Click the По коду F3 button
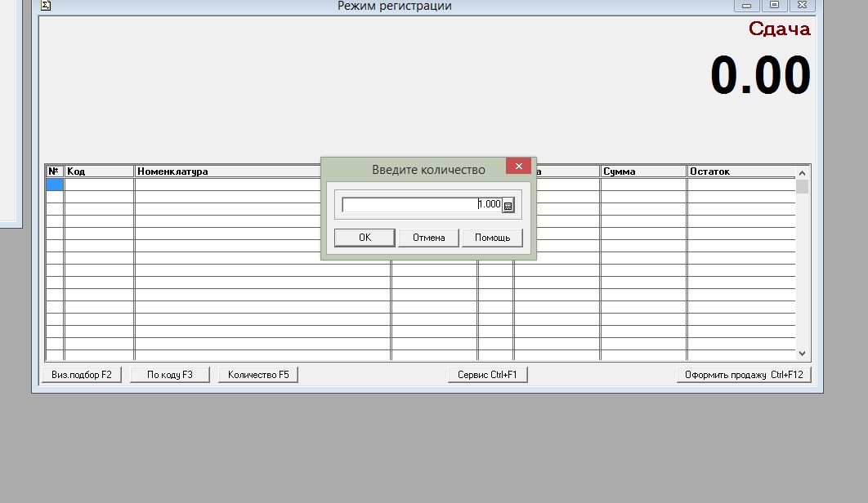 170,375
